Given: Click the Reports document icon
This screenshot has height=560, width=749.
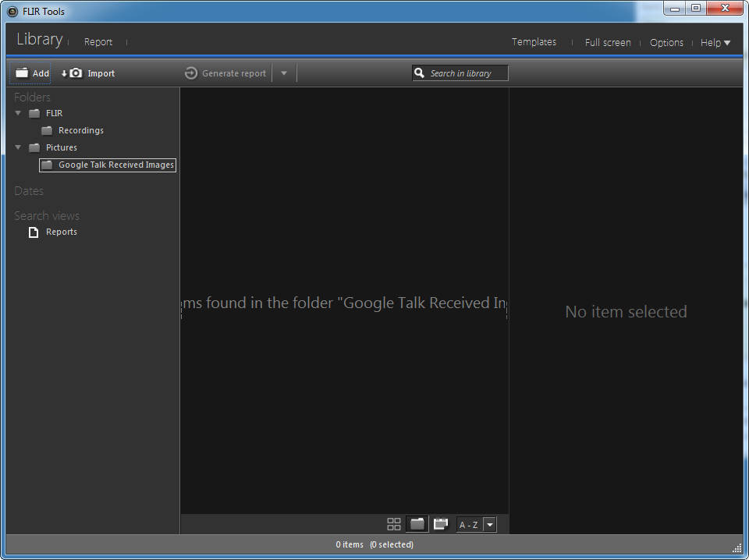Looking at the screenshot, I should click(x=34, y=232).
